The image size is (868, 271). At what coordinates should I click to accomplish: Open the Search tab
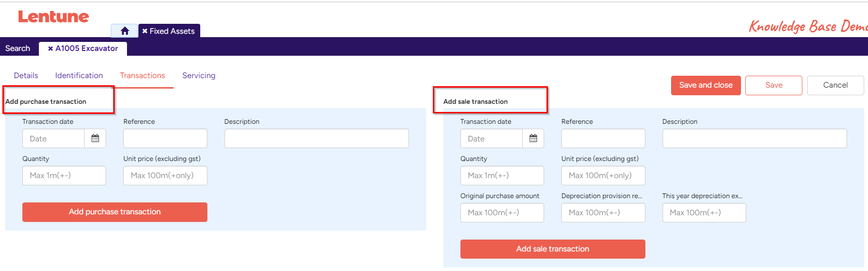(x=18, y=49)
